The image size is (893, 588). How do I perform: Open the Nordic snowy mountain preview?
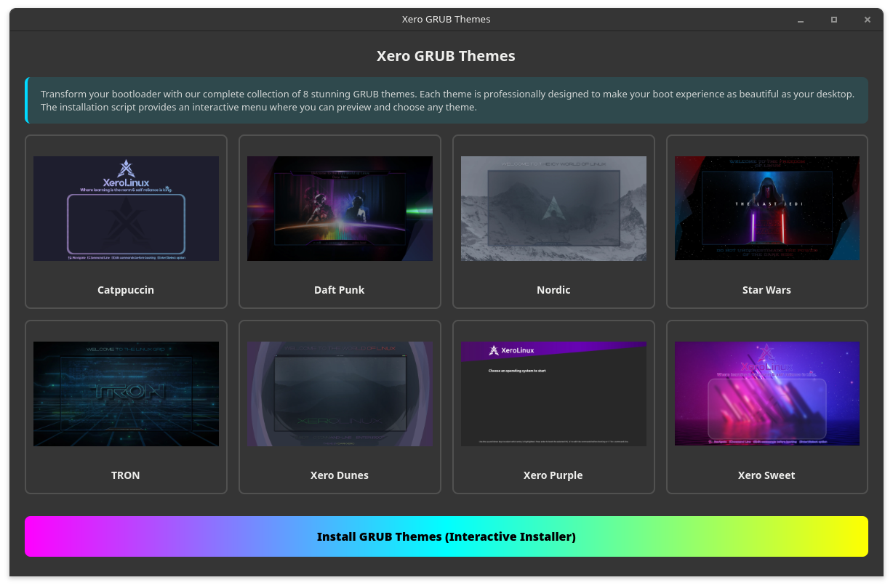pos(553,209)
